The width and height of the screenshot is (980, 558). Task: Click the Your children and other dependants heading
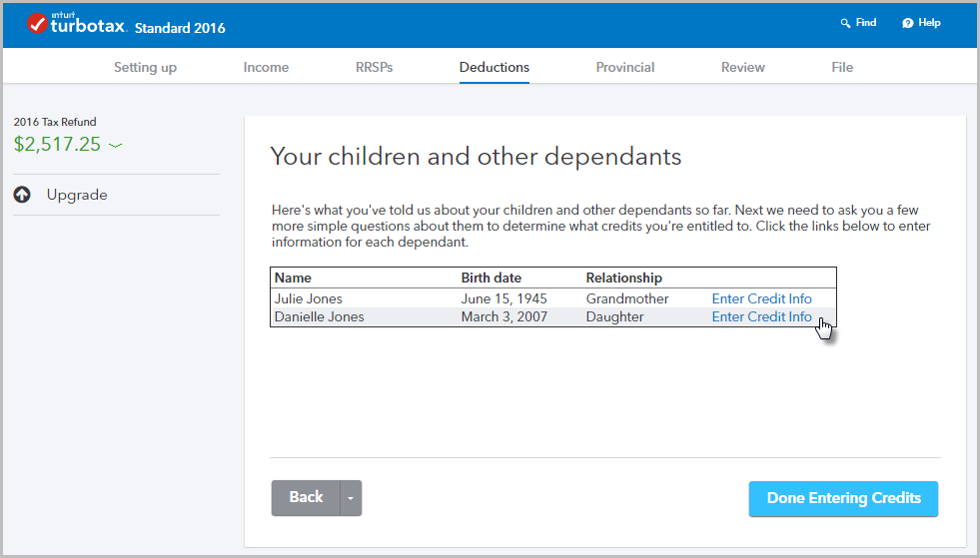coord(476,156)
